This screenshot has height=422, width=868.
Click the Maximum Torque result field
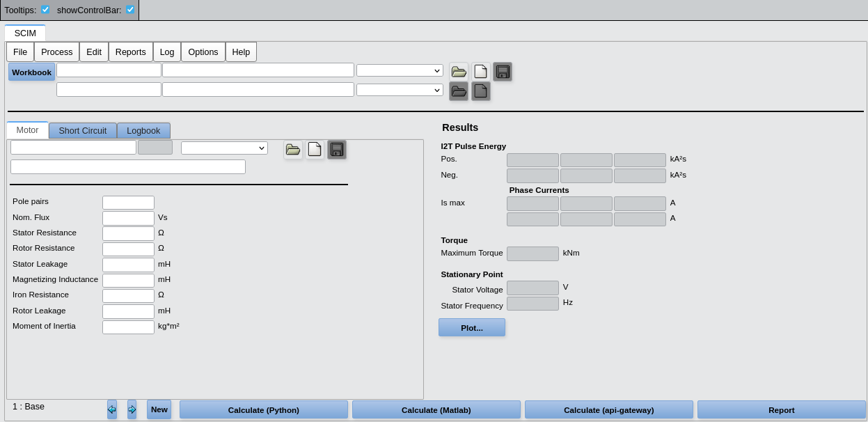tap(532, 253)
